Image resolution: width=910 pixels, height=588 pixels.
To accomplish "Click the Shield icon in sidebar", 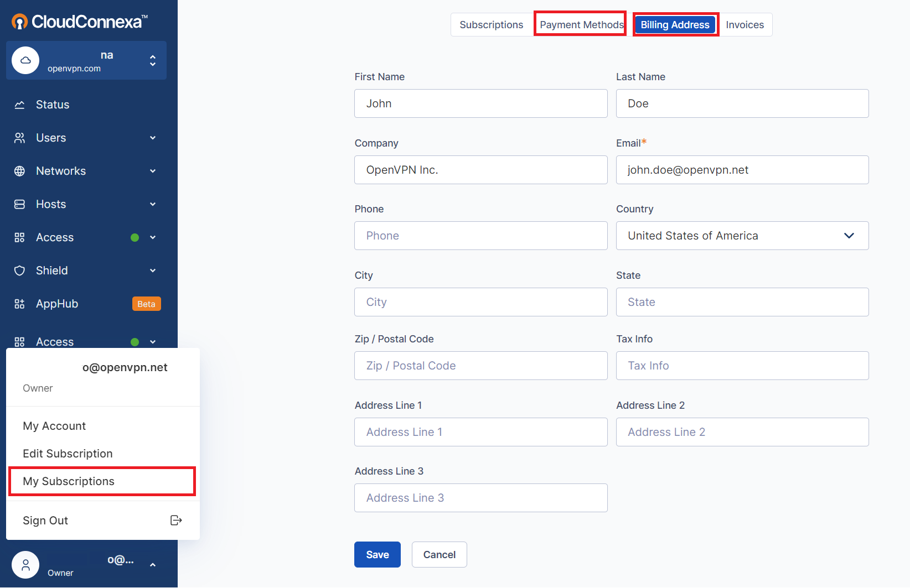I will click(19, 270).
